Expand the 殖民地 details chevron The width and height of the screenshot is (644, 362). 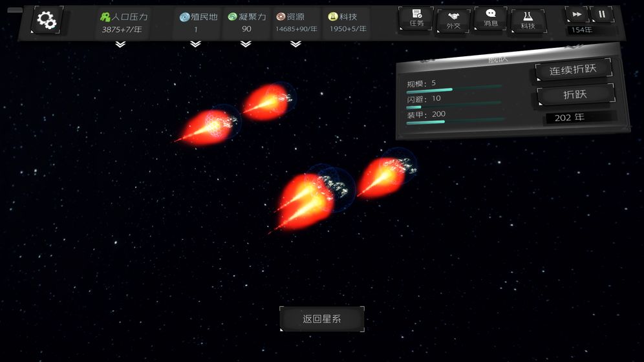coord(195,45)
